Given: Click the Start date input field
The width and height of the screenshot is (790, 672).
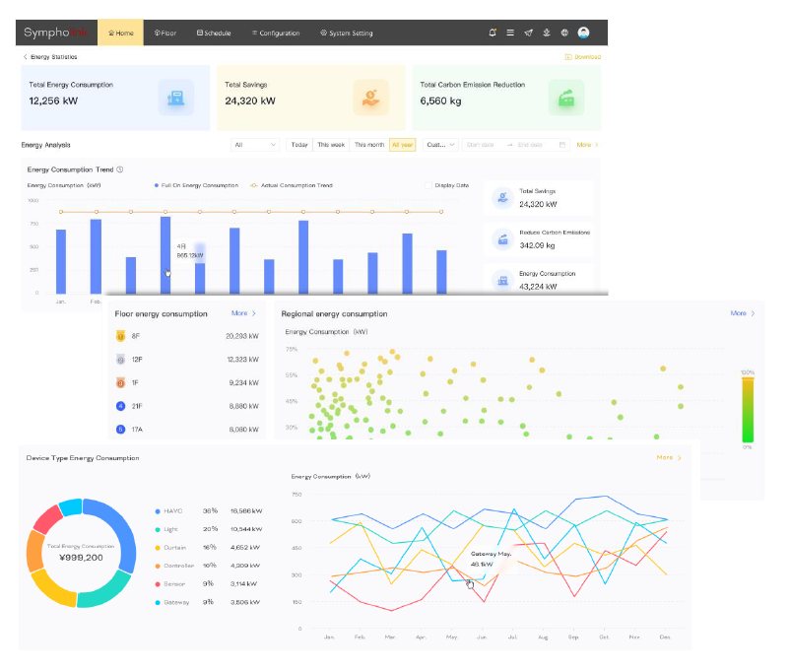Looking at the screenshot, I should tap(480, 145).
